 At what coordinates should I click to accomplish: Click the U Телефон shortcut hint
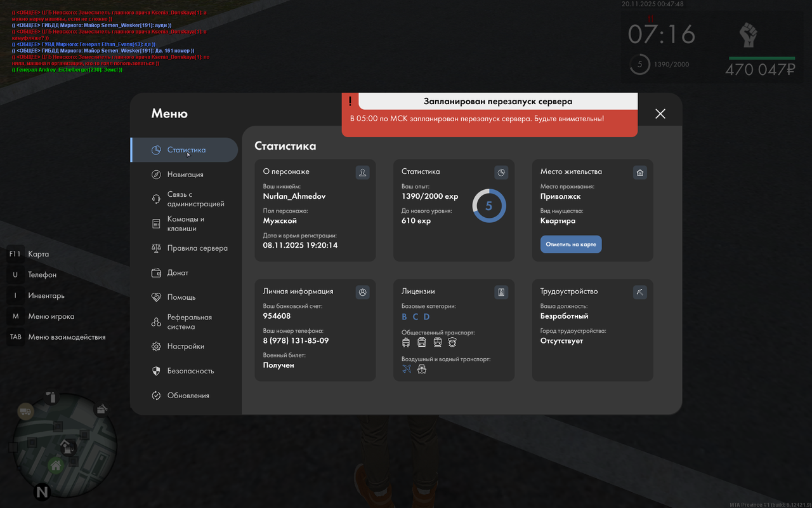tap(32, 275)
